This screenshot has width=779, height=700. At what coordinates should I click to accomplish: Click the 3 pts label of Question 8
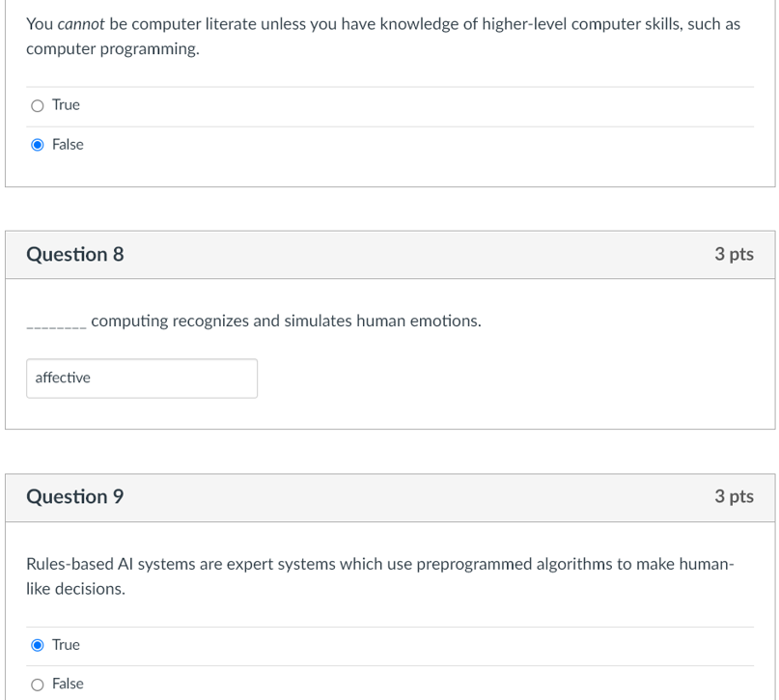[x=734, y=255]
